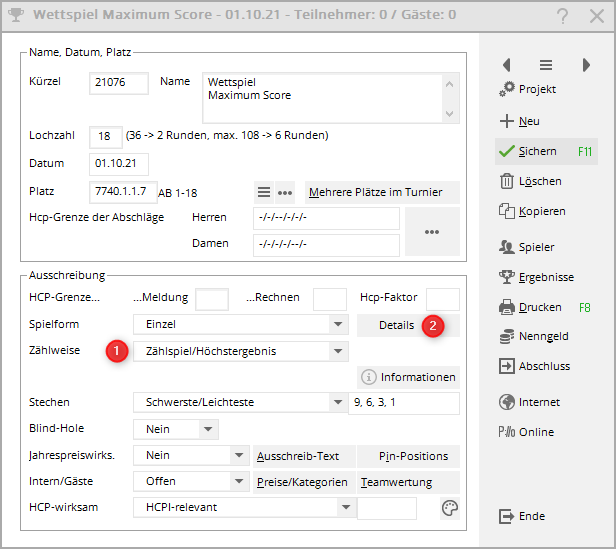Expand the Blind-Hole dropdown
Screen dimensions: 616x549
coord(208,429)
